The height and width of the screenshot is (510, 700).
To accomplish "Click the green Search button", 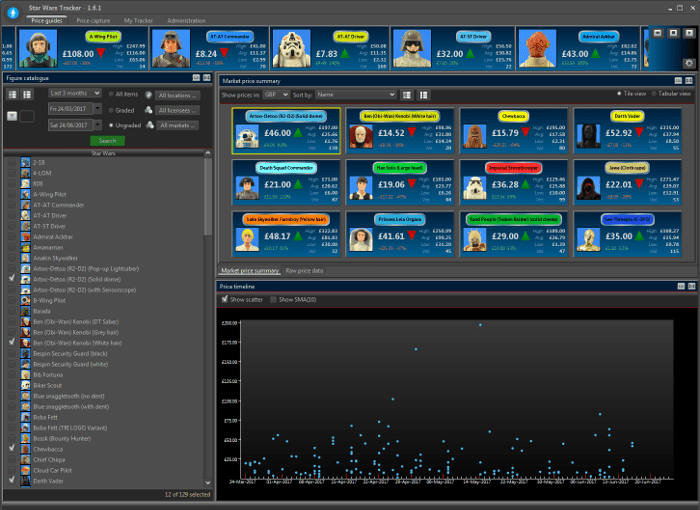I will (107, 141).
